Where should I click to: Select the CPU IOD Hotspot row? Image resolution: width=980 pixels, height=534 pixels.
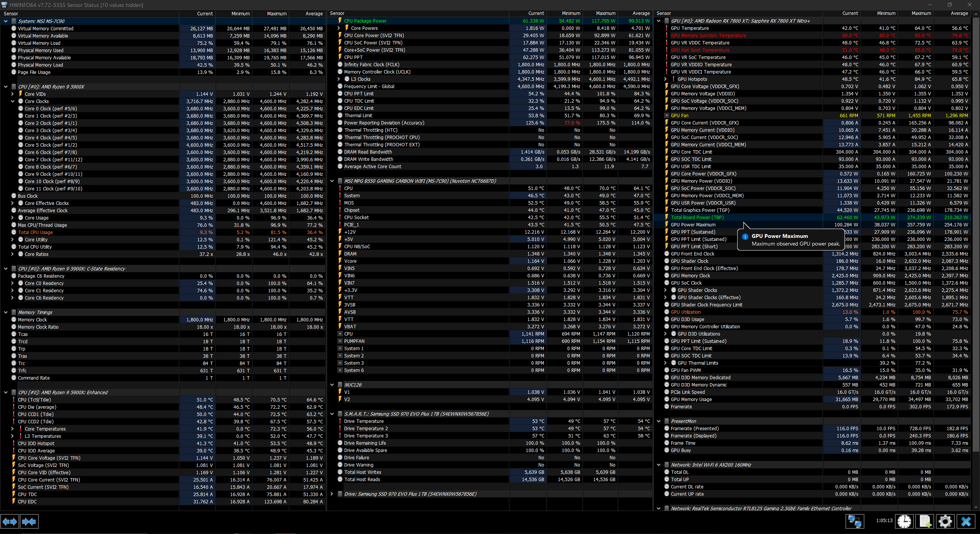coord(163,443)
